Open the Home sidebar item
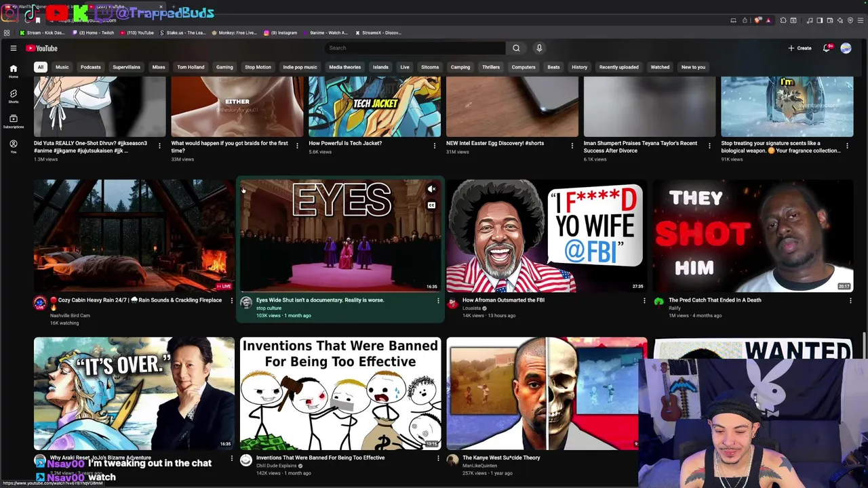Viewport: 868px width, 488px height. pos(13,71)
